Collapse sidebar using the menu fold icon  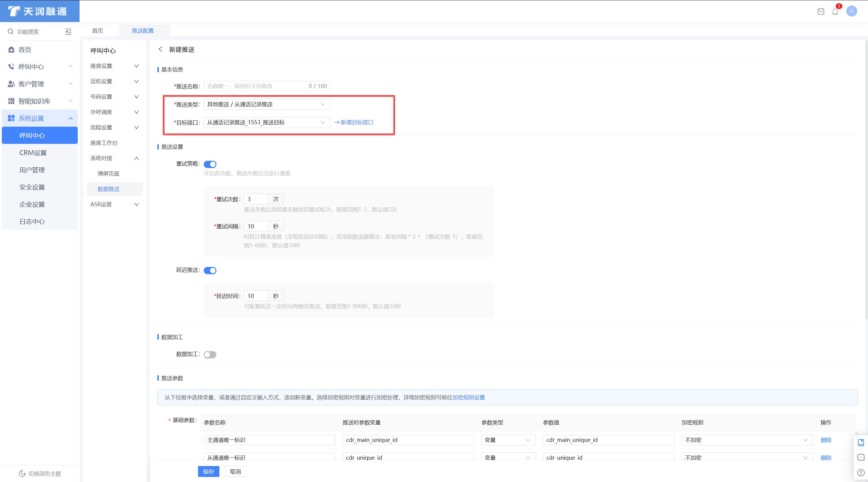click(68, 32)
